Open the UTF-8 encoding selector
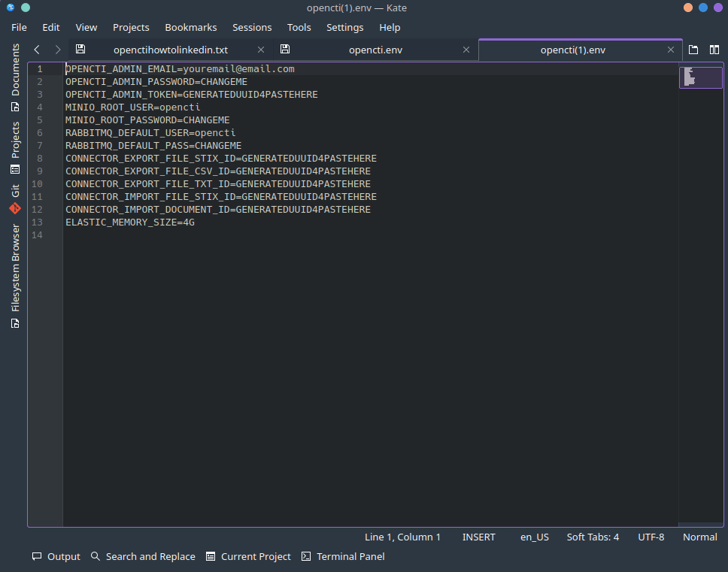The height and width of the screenshot is (572, 728). click(x=651, y=537)
